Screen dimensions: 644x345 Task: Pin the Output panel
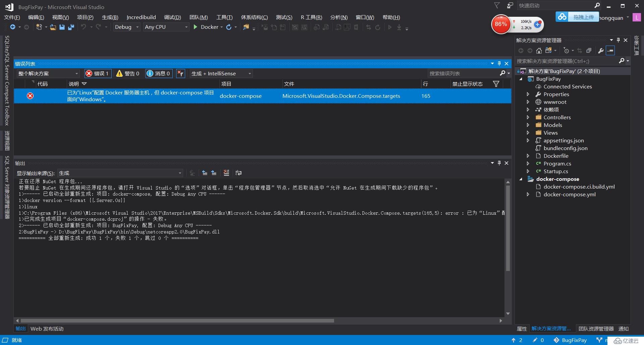[499, 163]
